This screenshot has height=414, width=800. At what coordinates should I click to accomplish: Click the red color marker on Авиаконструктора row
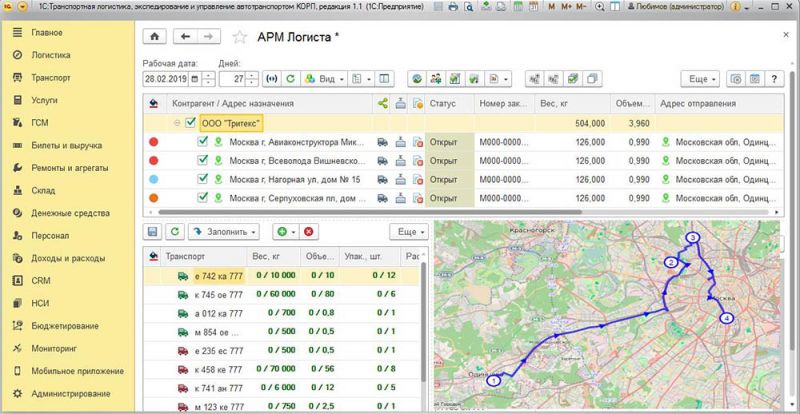tap(153, 142)
